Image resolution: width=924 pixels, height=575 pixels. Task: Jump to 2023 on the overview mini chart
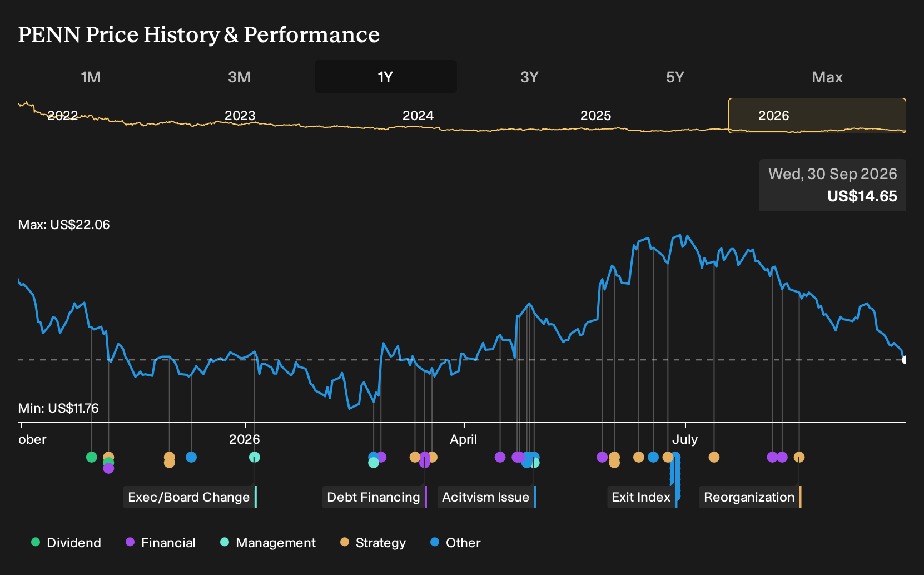point(240,116)
